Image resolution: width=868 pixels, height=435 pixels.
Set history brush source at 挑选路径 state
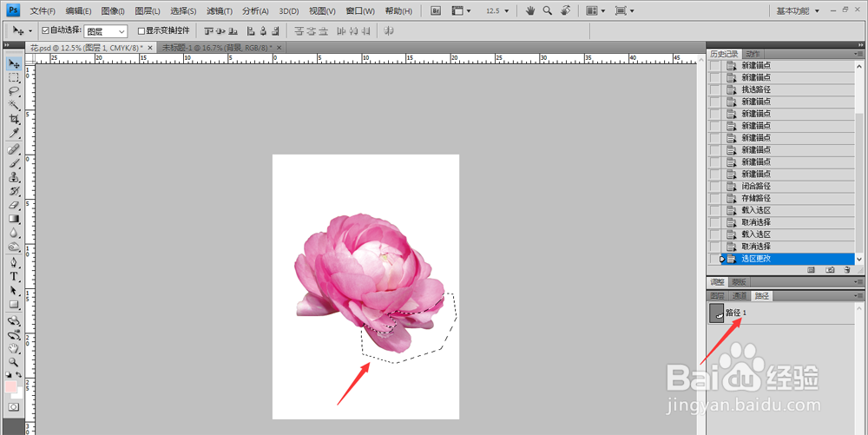[715, 89]
